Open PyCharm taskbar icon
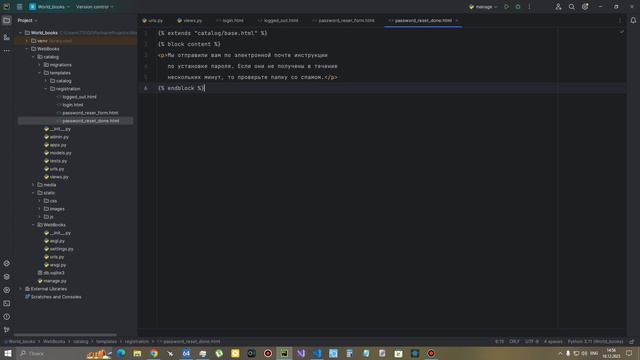Viewport: 640px width, 360px height. click(x=284, y=353)
